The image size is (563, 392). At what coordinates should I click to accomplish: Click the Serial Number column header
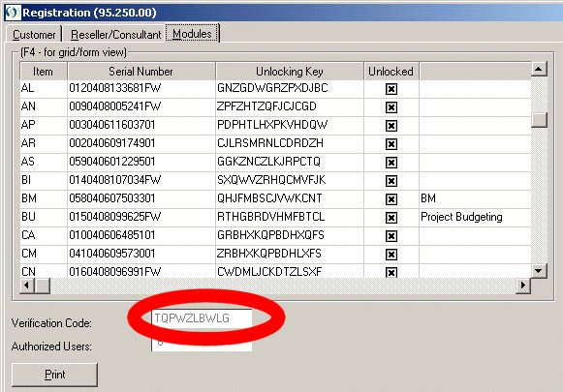click(141, 72)
